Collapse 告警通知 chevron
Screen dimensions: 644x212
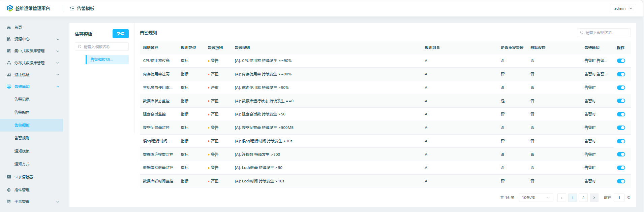point(58,86)
